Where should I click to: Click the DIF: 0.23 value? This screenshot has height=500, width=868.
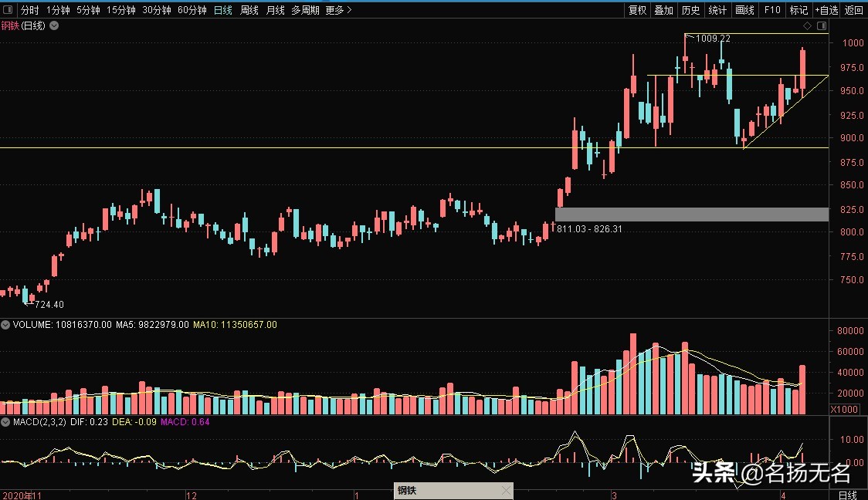pos(89,422)
